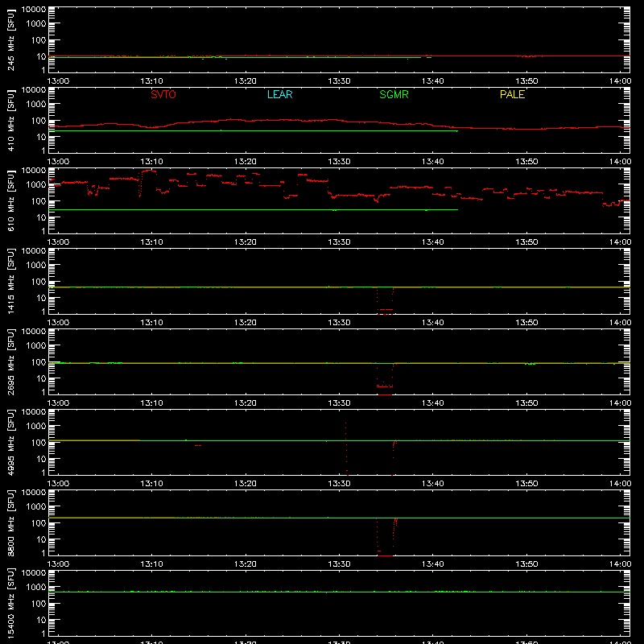Click 13:20 under the 410 MHz panel

pos(246,162)
